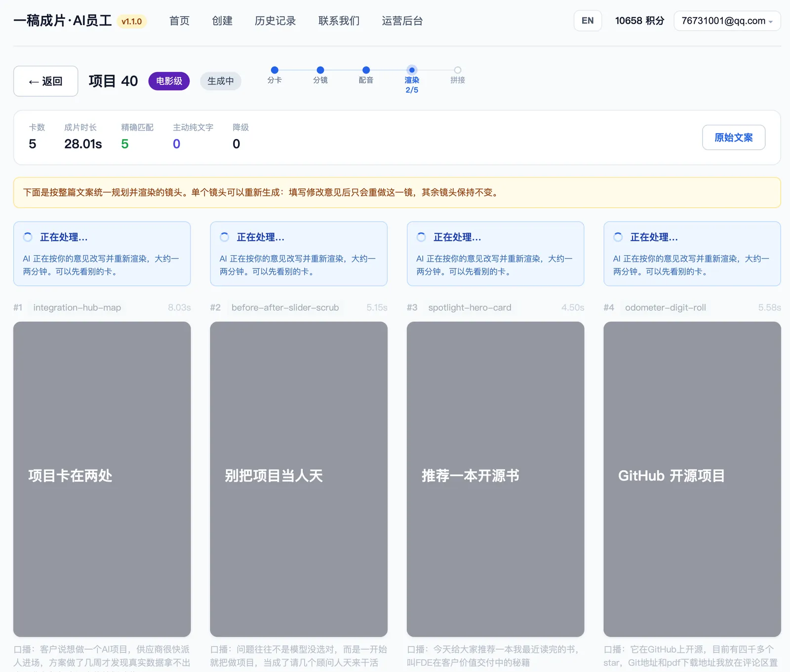Click the yellow notice starting 下面是按整篇文案
Viewport: 790px width, 672px height.
point(397,192)
